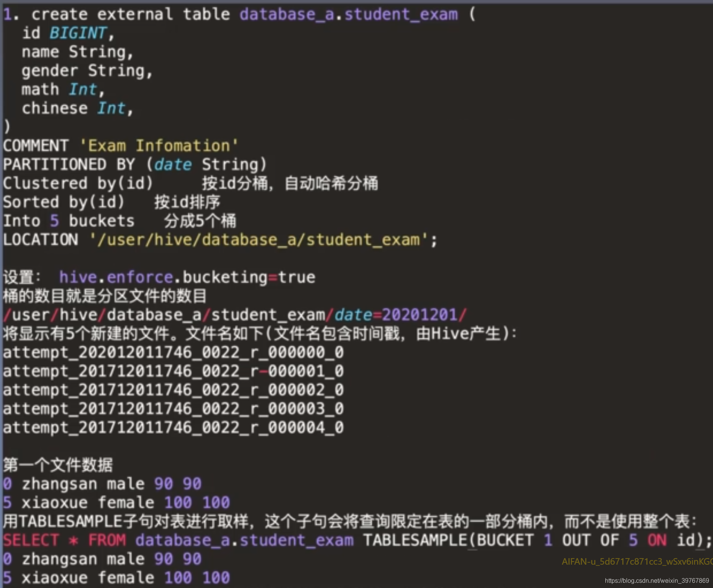This screenshot has width=713, height=588.
Task: Click the 'name String,' column line
Action: point(77,52)
